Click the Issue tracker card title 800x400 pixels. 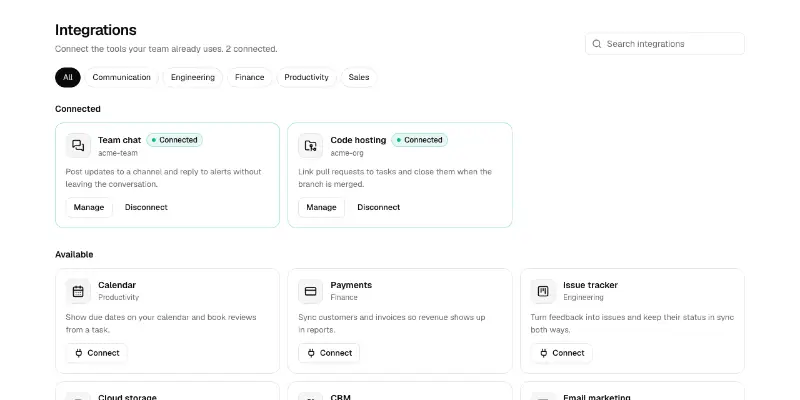(590, 285)
